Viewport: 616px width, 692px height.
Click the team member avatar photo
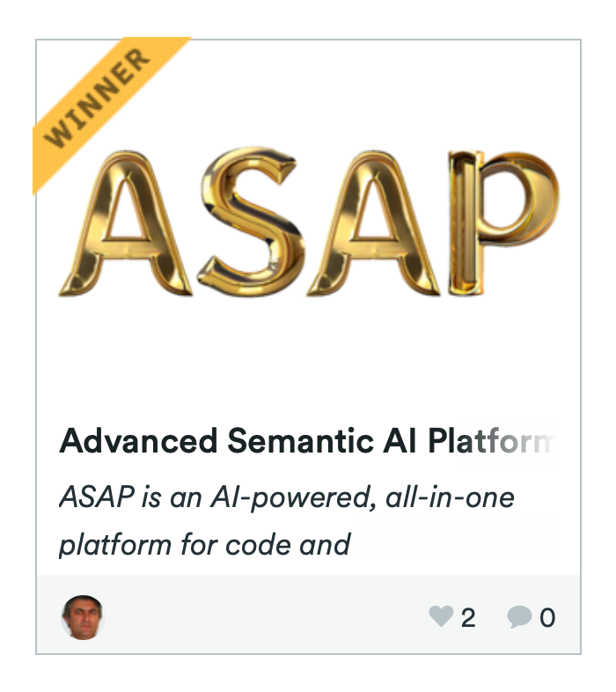point(83,616)
